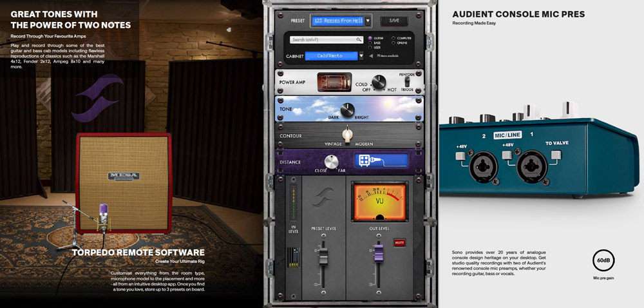The width and height of the screenshot is (644, 308).
Task: Click the Recording Made Easy subtitle
Action: (474, 23)
